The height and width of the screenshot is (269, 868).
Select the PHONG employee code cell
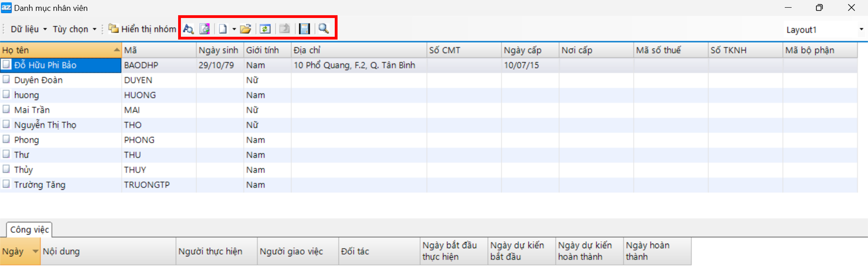[139, 140]
